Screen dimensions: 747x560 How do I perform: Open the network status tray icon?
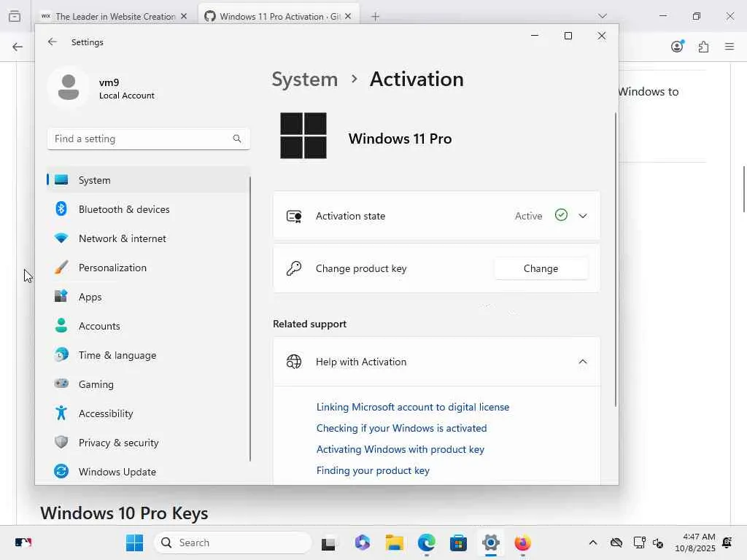pyautogui.click(x=639, y=542)
